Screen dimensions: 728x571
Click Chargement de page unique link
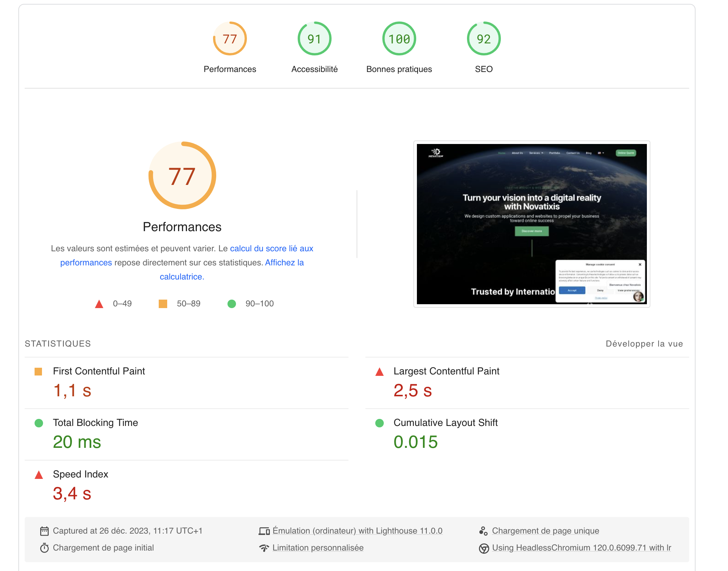click(545, 531)
